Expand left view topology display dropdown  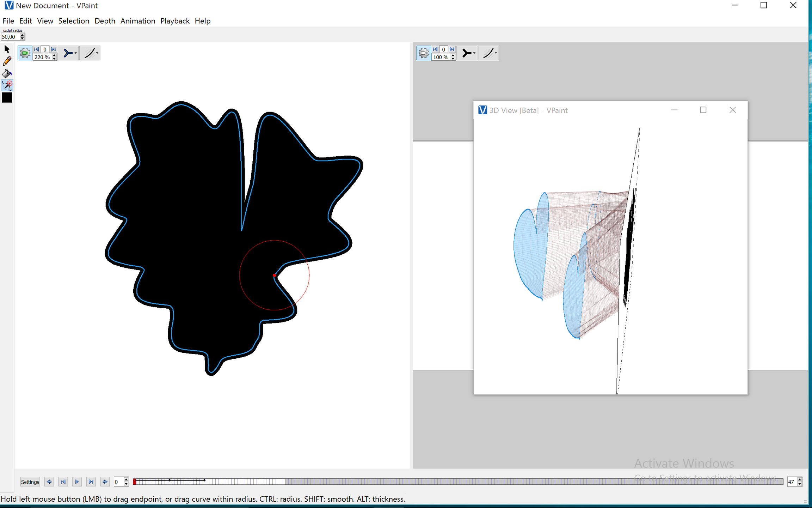click(69, 53)
